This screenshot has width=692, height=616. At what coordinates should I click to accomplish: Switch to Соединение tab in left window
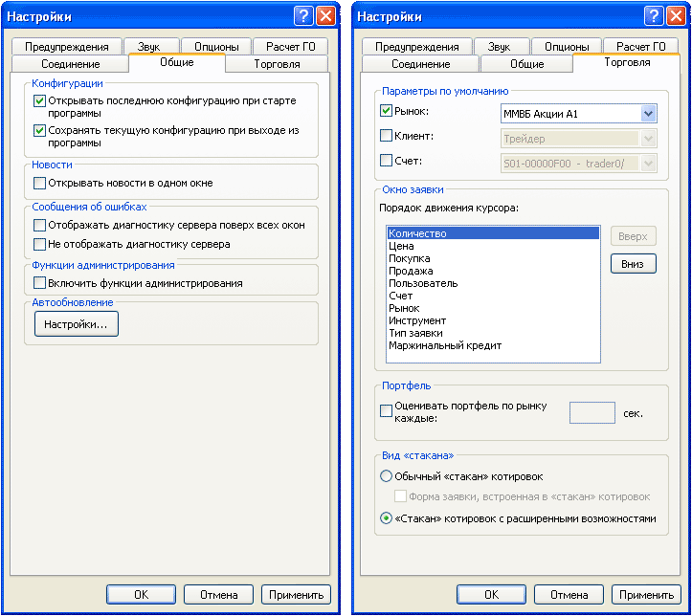click(x=70, y=64)
